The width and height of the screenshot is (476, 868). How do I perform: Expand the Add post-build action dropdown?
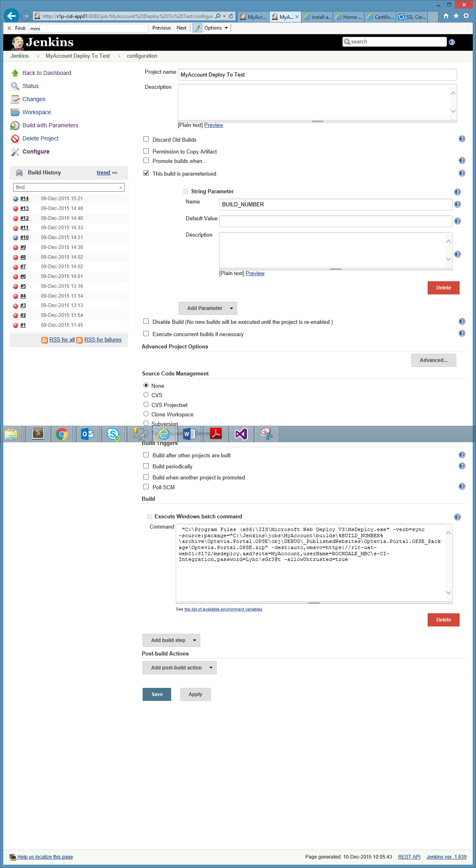coord(179,668)
